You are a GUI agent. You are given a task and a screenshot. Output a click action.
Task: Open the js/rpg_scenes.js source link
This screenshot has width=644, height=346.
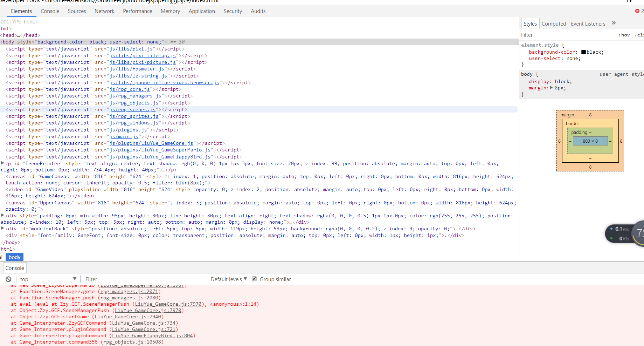point(132,109)
